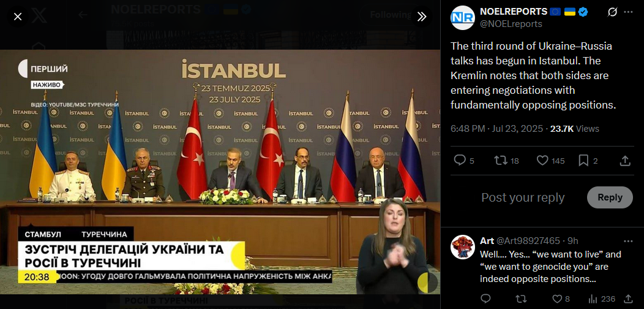Viewport: 644px width, 309px height.
Task: Click the X logo in background page
Action: coord(39,16)
